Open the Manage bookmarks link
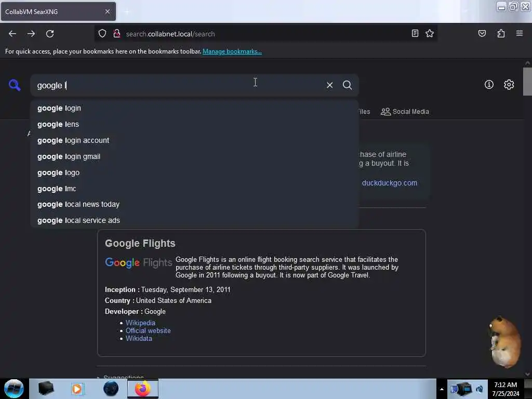This screenshot has height=399, width=532. click(232, 51)
